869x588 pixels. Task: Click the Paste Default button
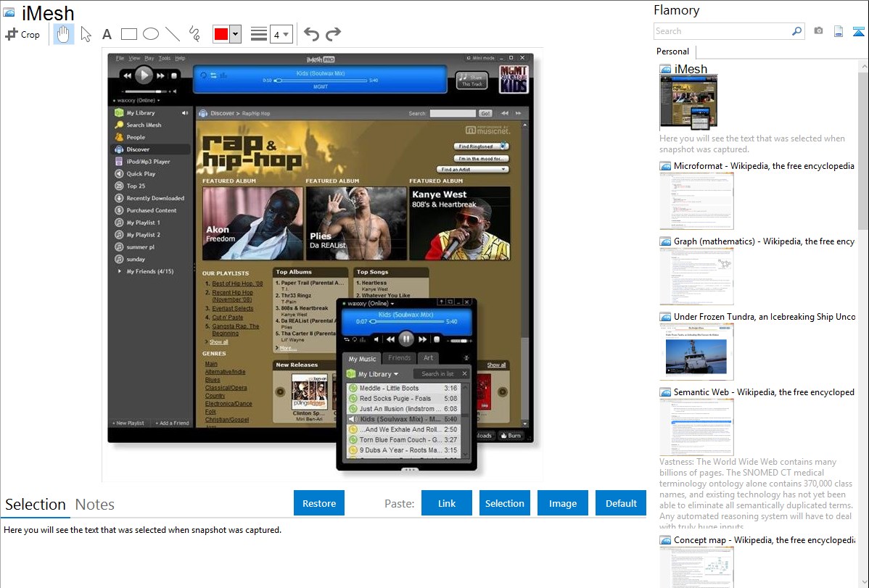point(621,503)
